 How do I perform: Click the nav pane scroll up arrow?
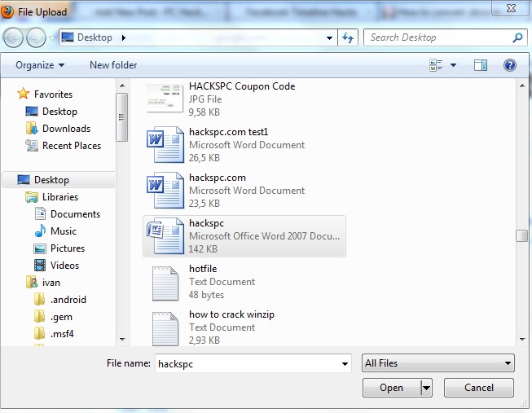122,86
